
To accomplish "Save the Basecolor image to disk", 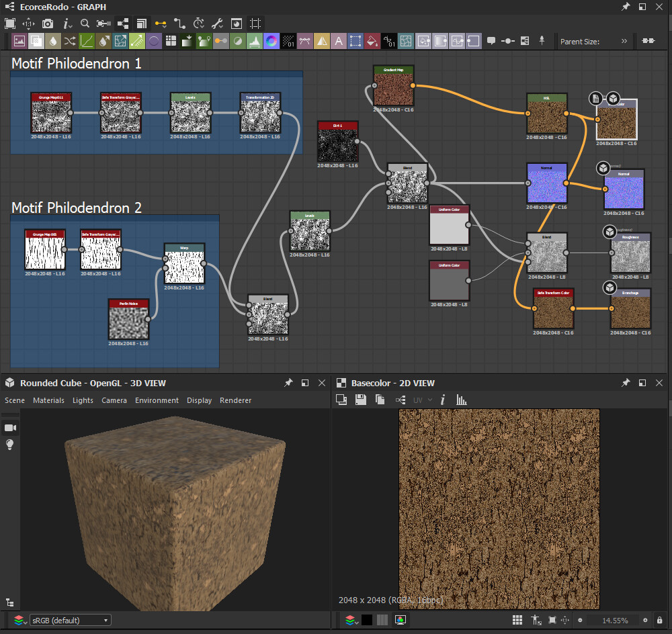I will click(x=362, y=400).
